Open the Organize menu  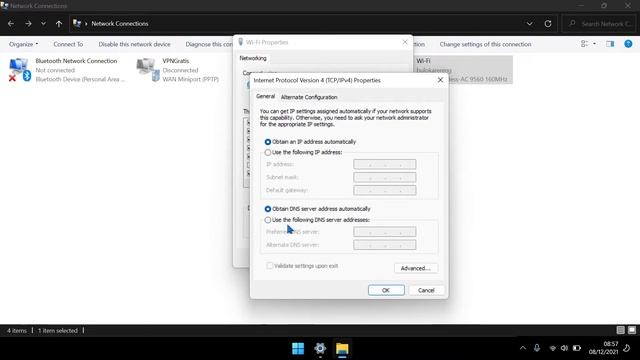[x=23, y=44]
